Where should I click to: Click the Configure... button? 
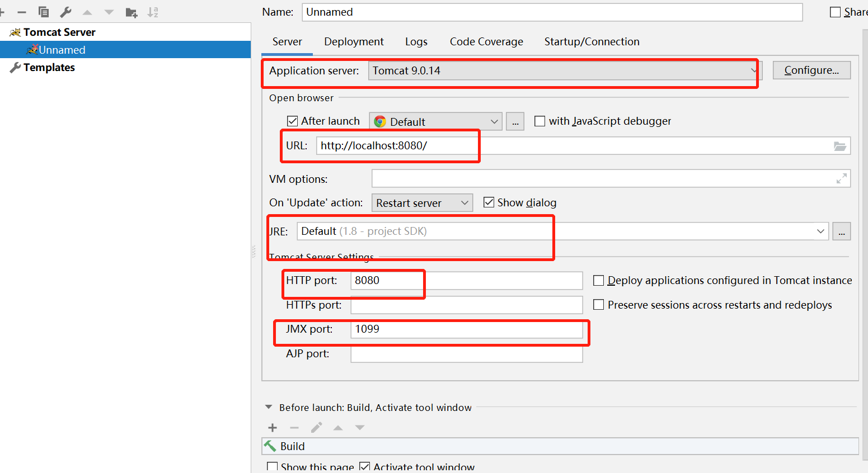tap(811, 70)
